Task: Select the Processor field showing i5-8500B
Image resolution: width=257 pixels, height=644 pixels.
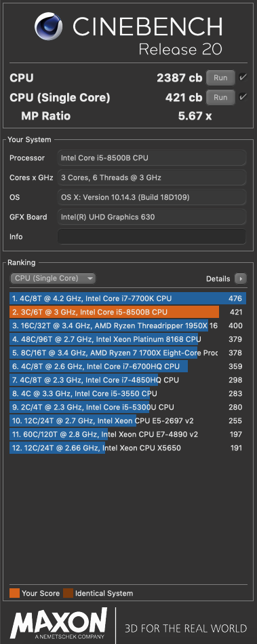Action: 152,158
